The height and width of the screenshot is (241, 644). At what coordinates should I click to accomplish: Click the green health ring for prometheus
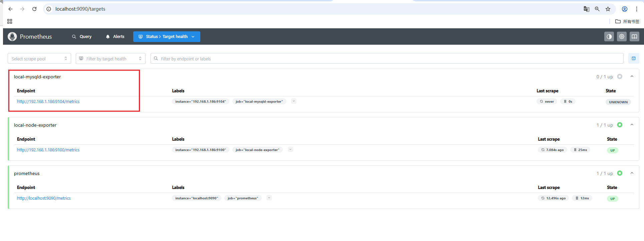pos(620,173)
